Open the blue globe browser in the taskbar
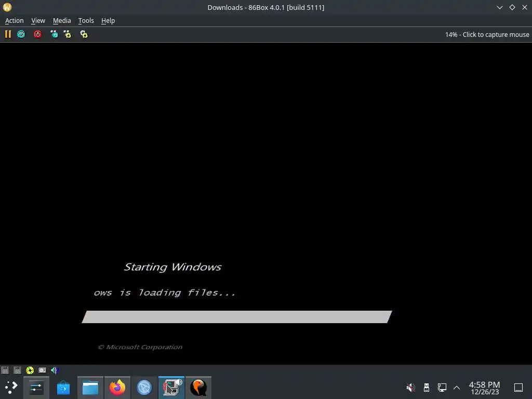The image size is (532, 399). (x=144, y=388)
